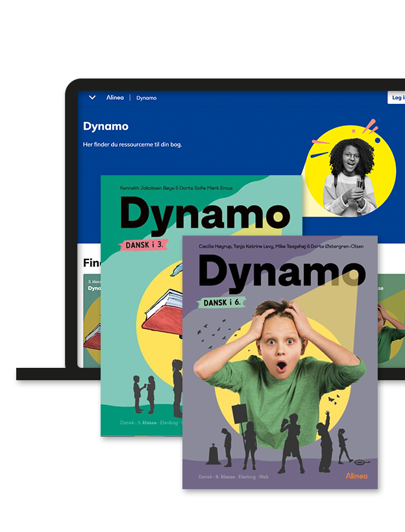Click the Dynamo page heading
The width and height of the screenshot is (405, 532).
click(x=106, y=127)
